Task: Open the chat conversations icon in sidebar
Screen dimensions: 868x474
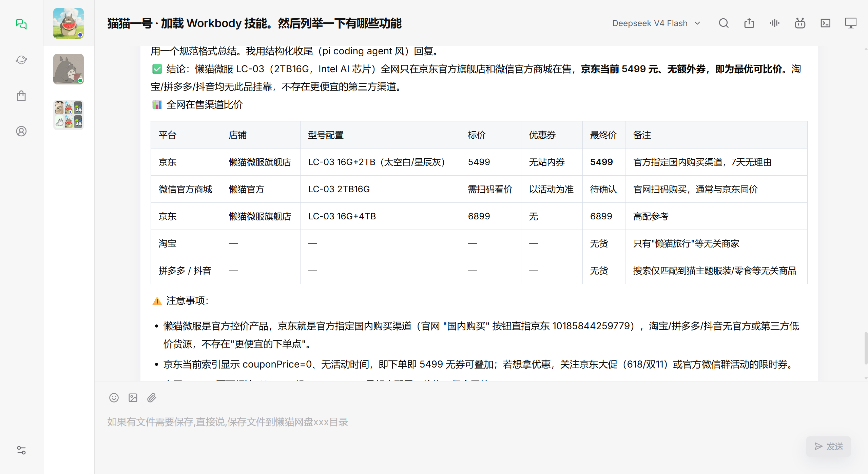Action: click(x=21, y=24)
